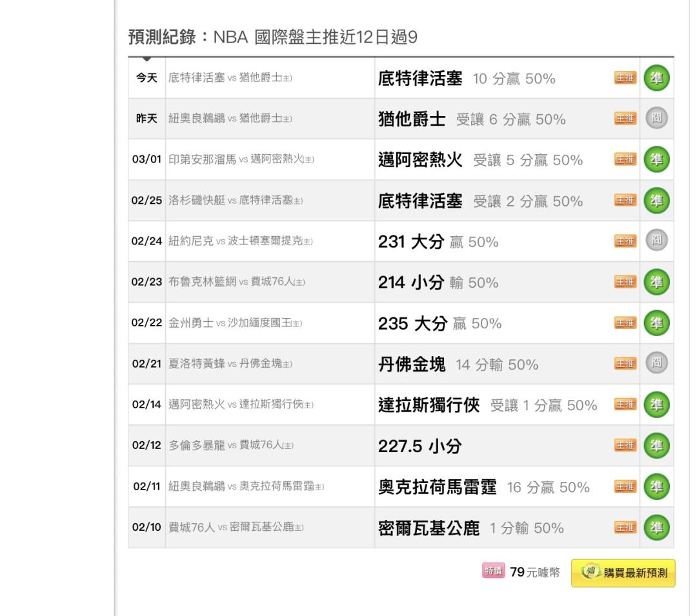This screenshot has width=697, height=616.
Task: Click the 主推 badge in the 02/25 row
Action: 625,201
